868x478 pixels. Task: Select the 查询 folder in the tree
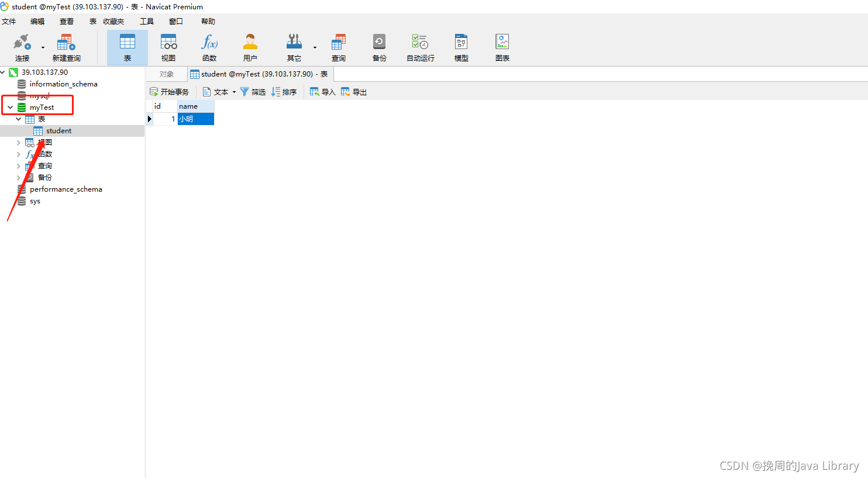(44, 166)
